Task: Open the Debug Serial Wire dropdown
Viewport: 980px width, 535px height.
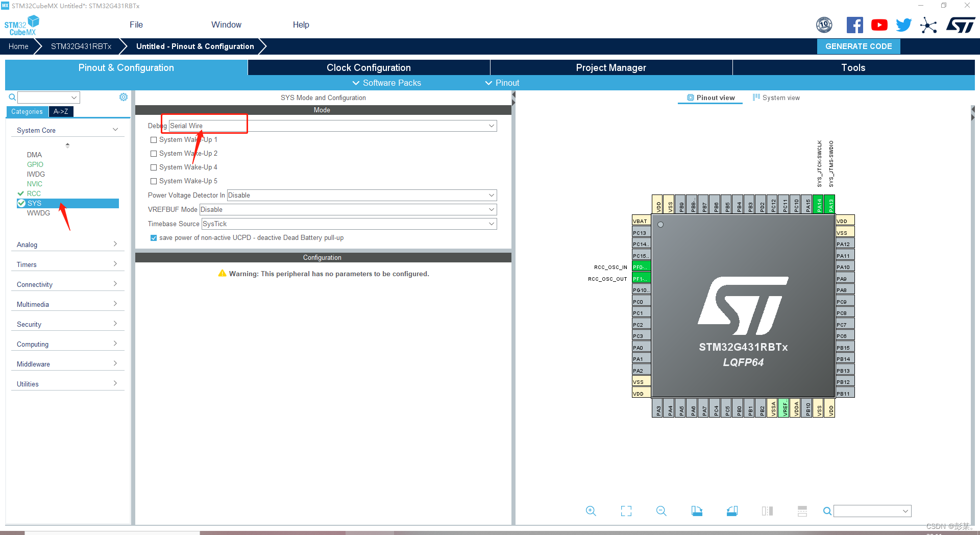Action: [x=333, y=126]
